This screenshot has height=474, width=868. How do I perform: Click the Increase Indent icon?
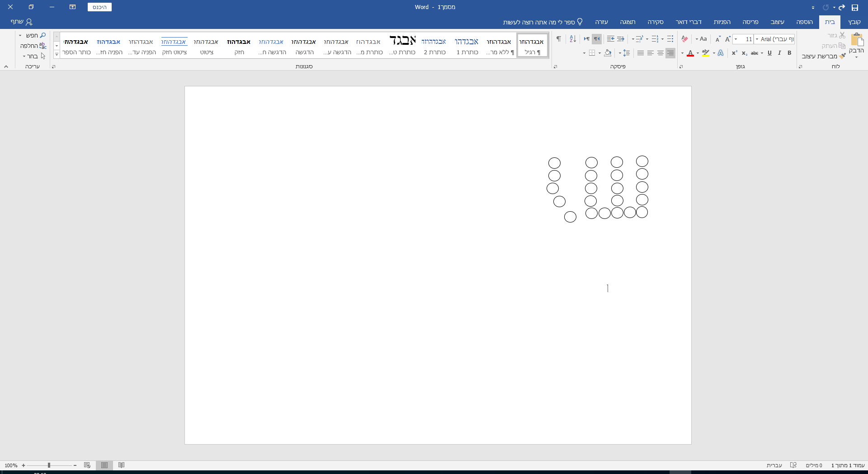pyautogui.click(x=611, y=39)
